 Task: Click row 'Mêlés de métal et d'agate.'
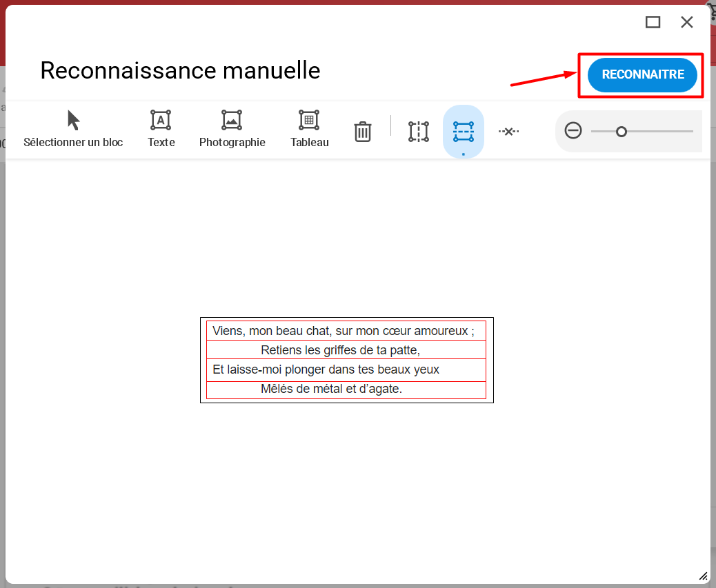346,389
